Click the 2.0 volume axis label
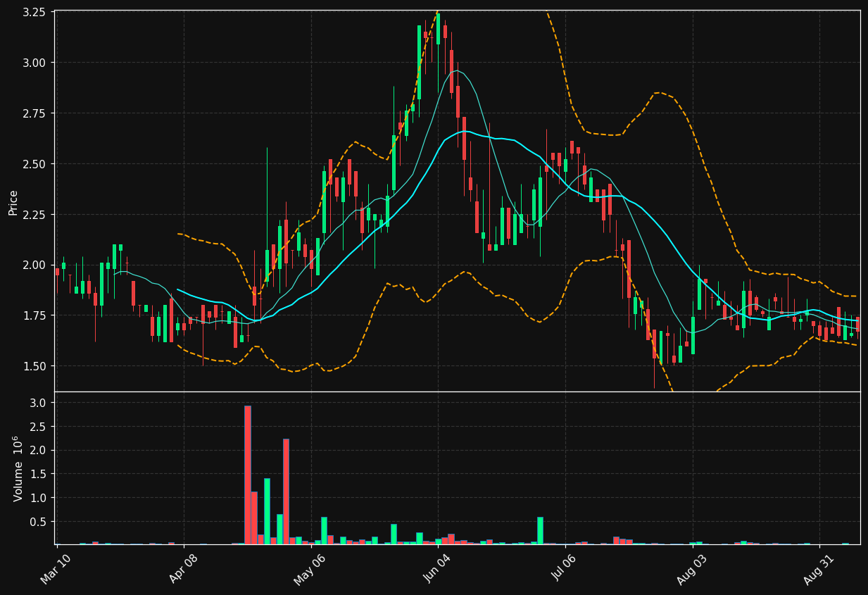The width and height of the screenshot is (868, 595). click(38, 451)
